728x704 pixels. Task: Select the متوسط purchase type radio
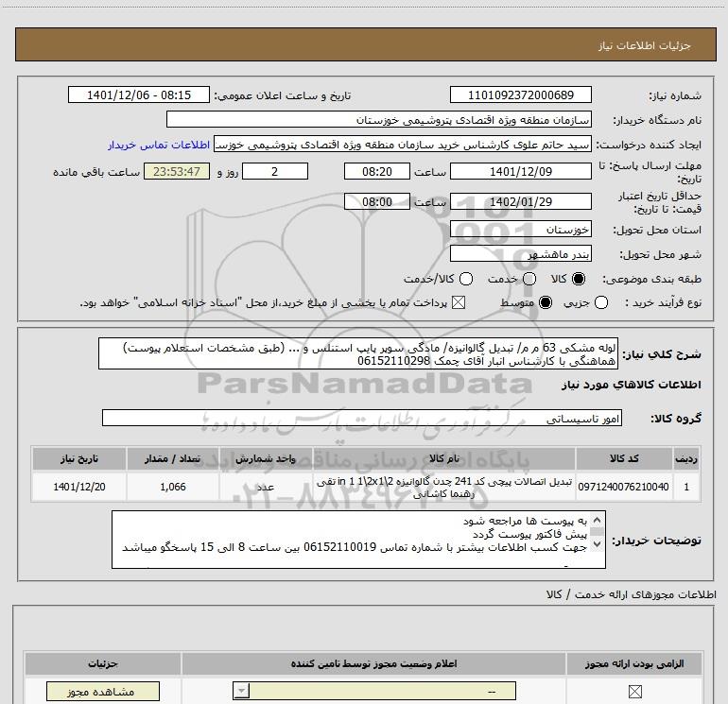click(546, 303)
